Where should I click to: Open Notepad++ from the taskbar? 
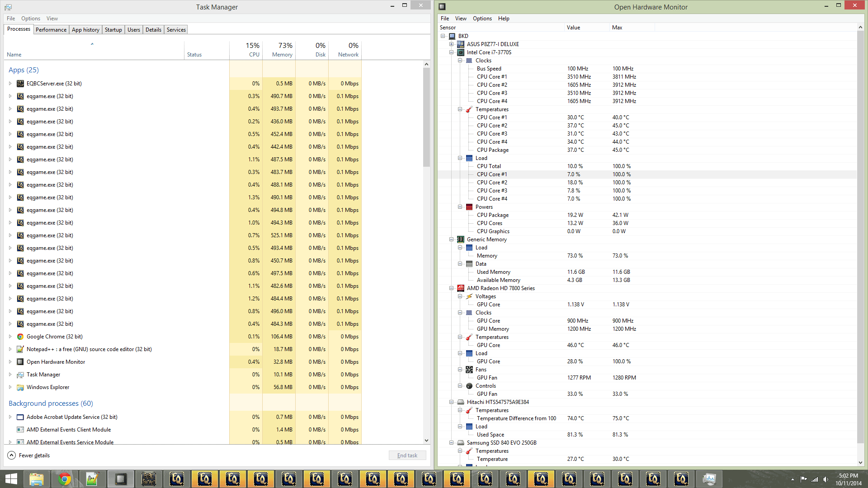click(x=93, y=479)
